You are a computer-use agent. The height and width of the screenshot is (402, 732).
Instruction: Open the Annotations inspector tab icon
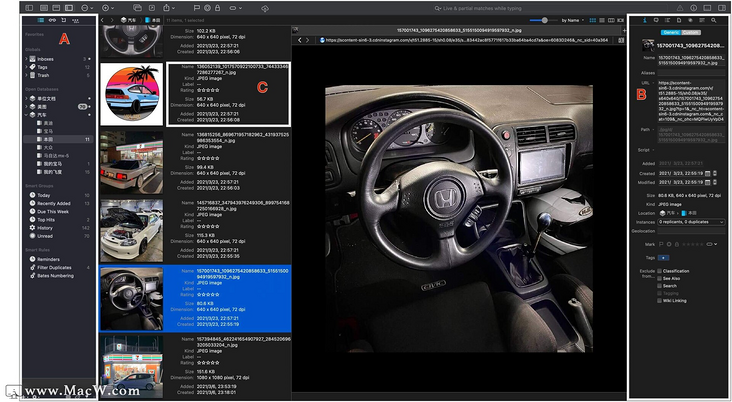[656, 21]
